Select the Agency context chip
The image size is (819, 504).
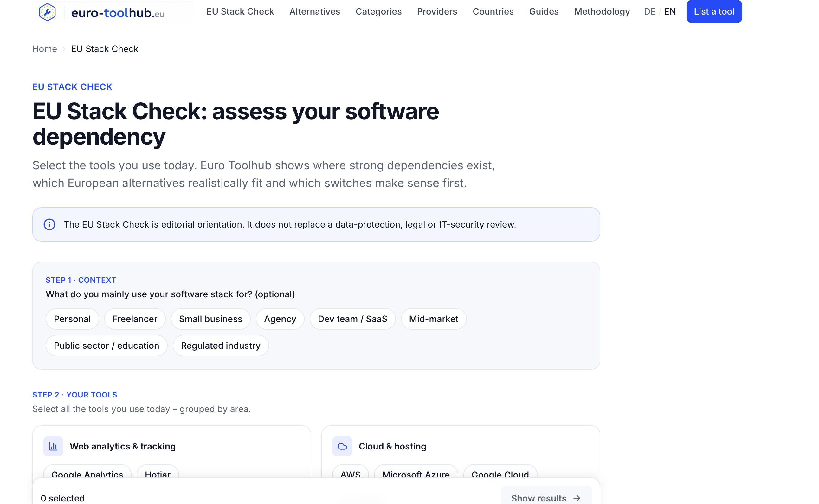tap(280, 319)
